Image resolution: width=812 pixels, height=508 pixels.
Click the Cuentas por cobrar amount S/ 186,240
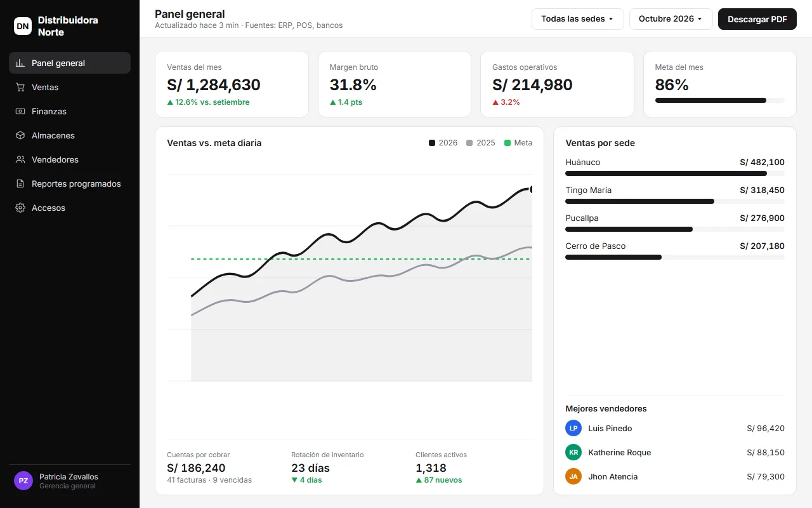pyautogui.click(x=196, y=468)
